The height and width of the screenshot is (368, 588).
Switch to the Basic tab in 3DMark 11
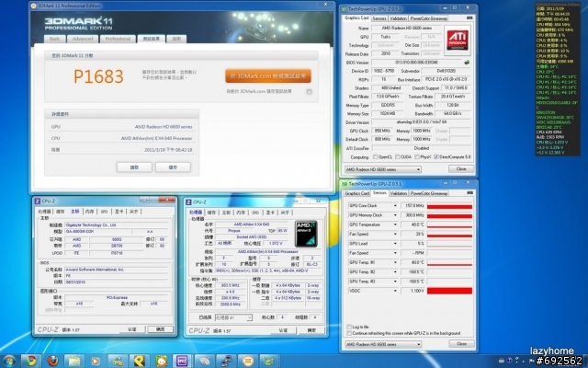click(55, 39)
